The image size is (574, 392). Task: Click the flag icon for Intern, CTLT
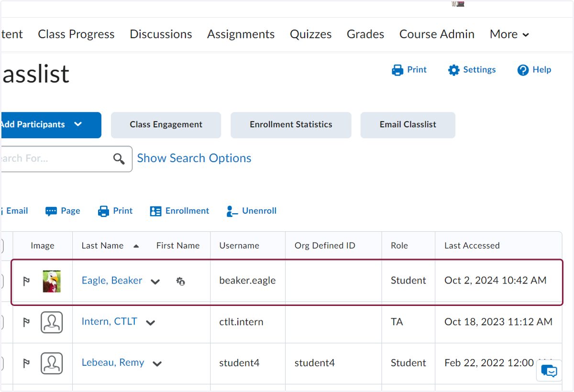[26, 322]
